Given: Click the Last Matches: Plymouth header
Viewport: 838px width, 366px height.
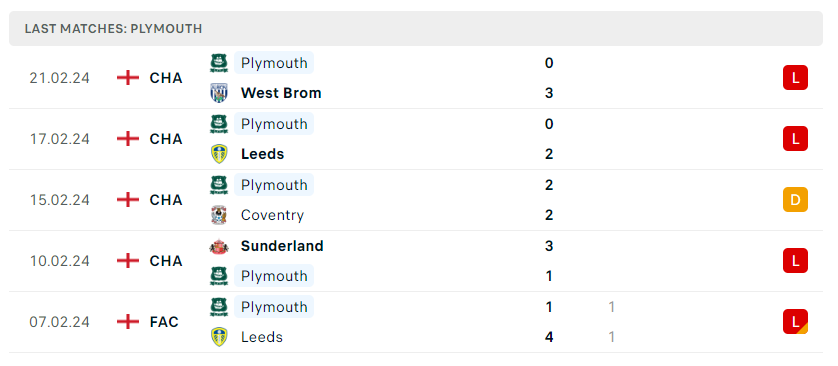Looking at the screenshot, I should pos(113,29).
